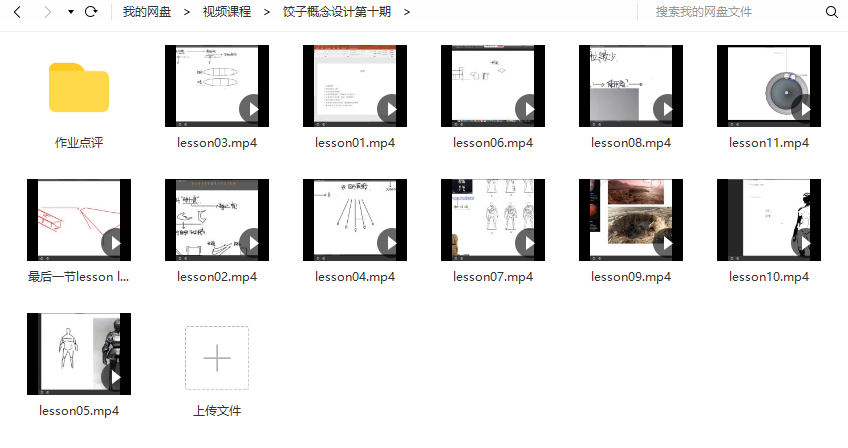The width and height of the screenshot is (848, 448).
Task: Expand the navigation history dropdown arrow
Action: click(x=70, y=12)
